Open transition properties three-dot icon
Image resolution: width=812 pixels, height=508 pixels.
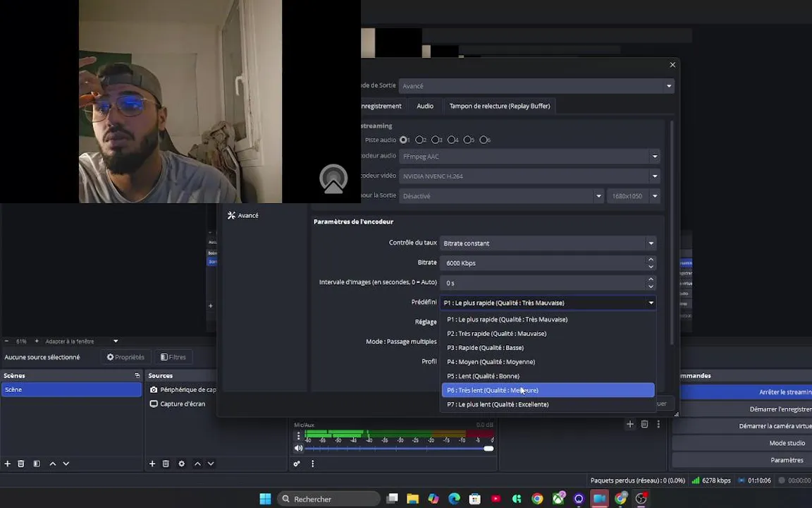click(659, 424)
